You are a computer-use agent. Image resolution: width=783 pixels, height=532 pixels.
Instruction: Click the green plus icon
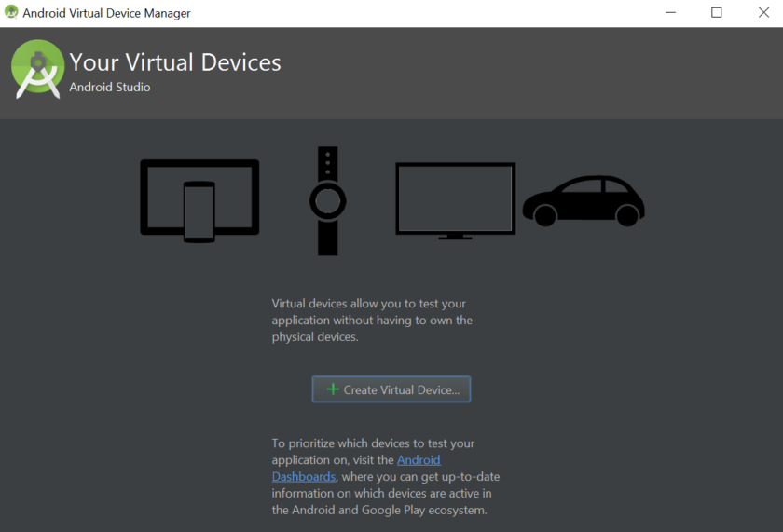tap(333, 389)
